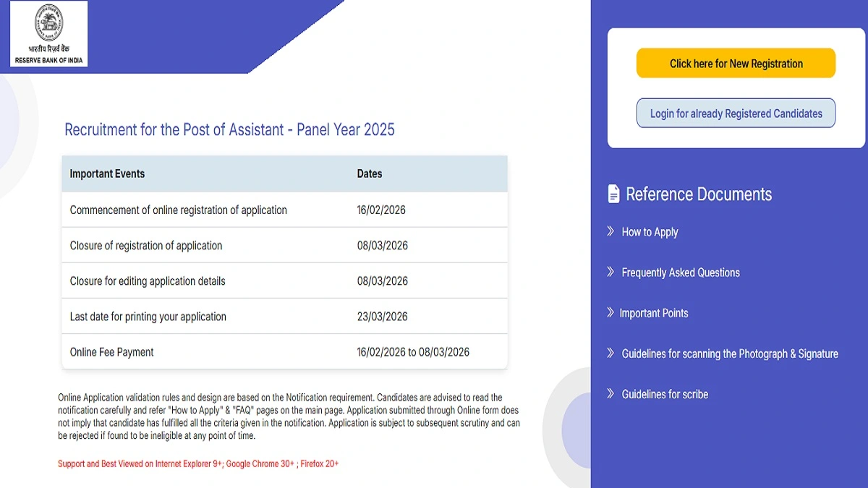Viewport: 868px width, 488px height.
Task: Click the chevron beside How to Apply
Action: (610, 232)
